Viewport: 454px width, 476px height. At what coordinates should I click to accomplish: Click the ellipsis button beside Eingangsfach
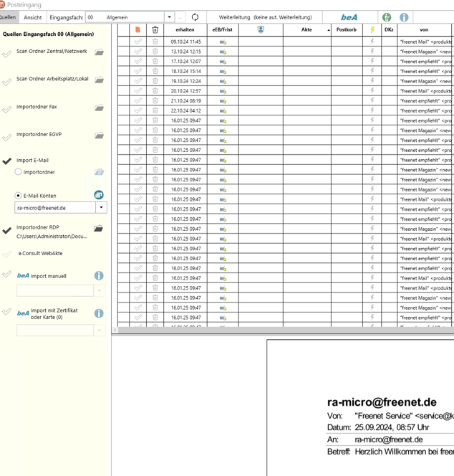click(x=180, y=17)
